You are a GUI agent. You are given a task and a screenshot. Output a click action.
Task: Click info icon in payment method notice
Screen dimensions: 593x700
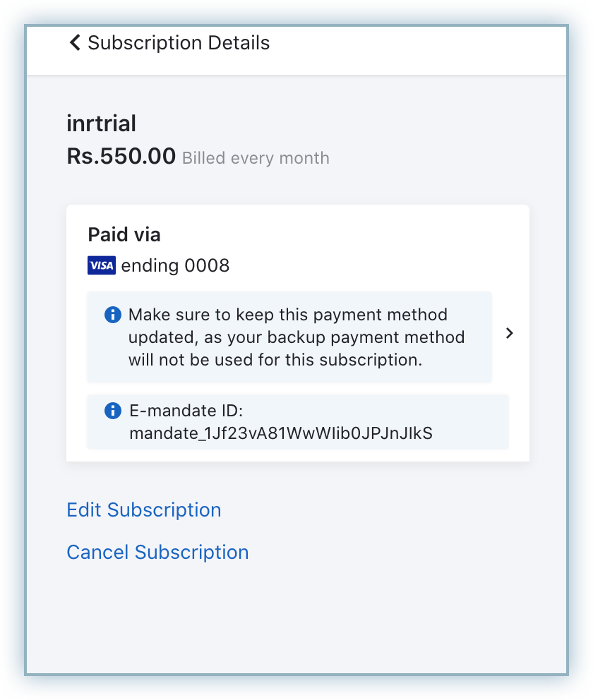(112, 315)
